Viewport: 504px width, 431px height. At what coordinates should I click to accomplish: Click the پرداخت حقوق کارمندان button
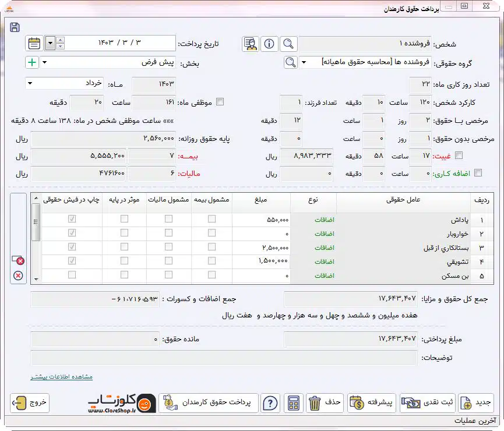209,402
